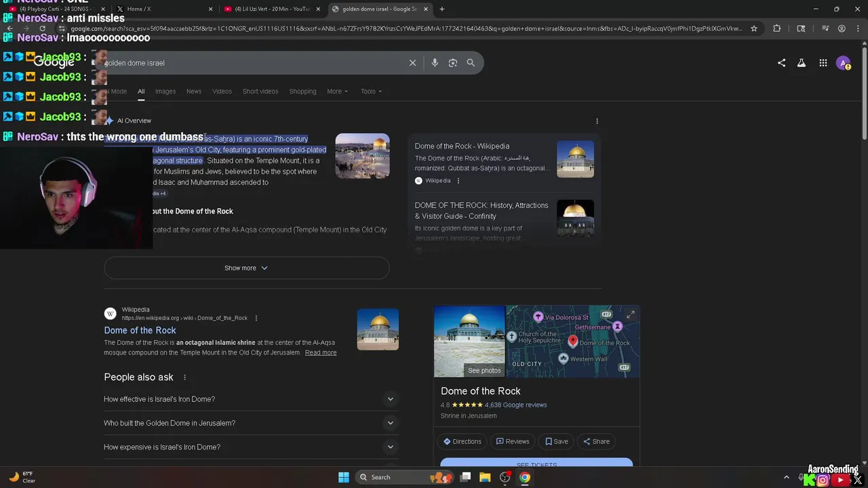
Task: Get Directions to Dome of the Rock
Action: (x=462, y=441)
